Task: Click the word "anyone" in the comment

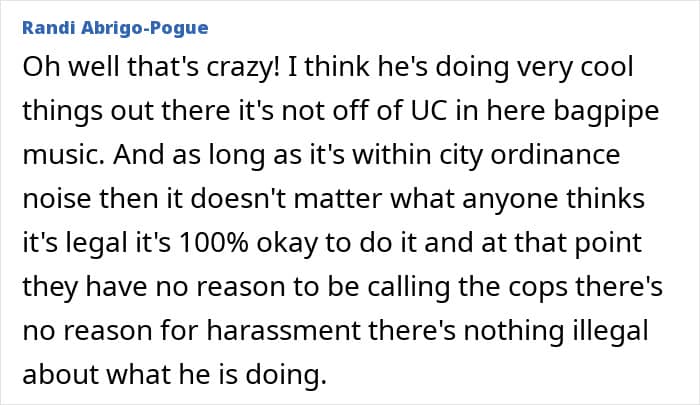Action: coord(510,200)
